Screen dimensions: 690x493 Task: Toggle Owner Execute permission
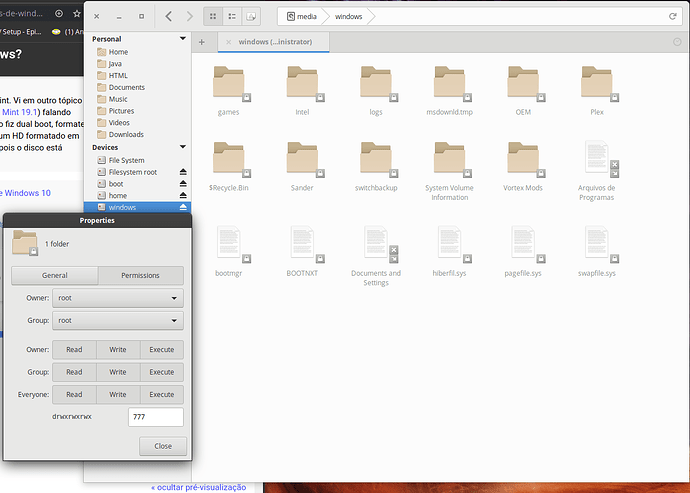161,350
